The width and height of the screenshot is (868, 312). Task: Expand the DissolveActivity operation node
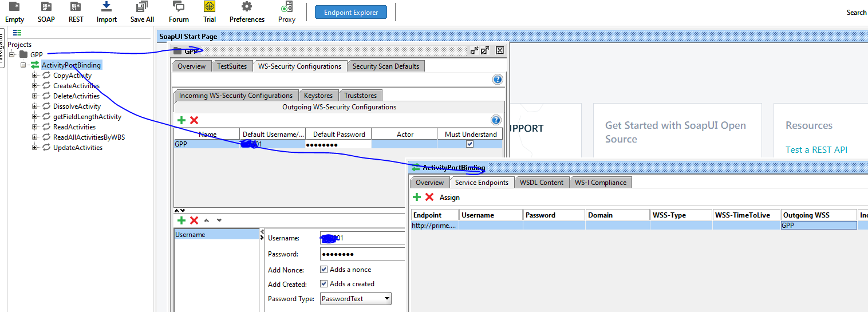pos(35,106)
